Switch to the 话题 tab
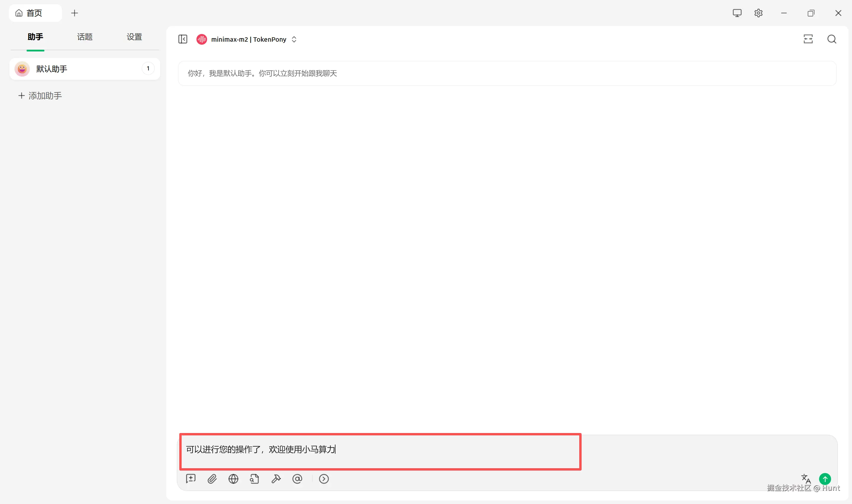 pos(85,37)
